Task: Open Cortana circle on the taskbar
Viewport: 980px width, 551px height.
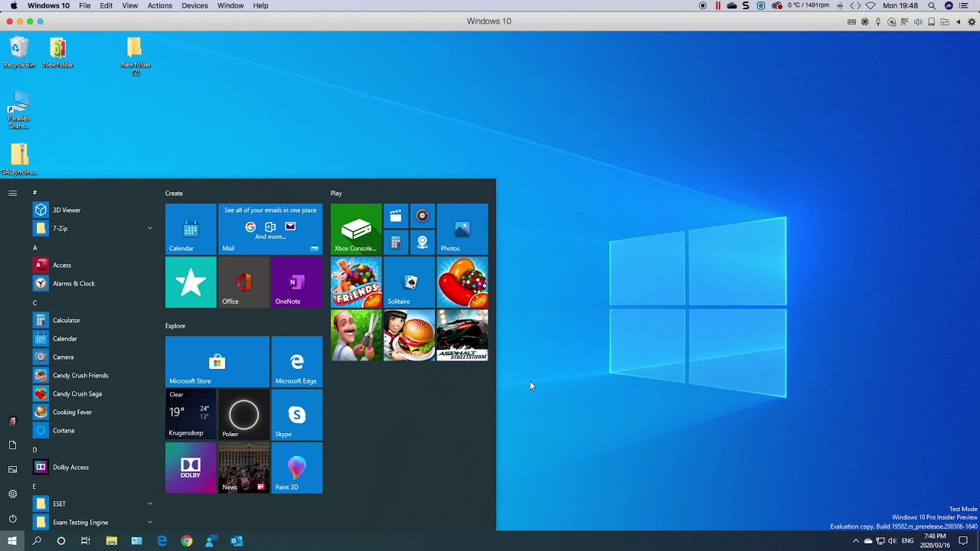Action: tap(61, 541)
